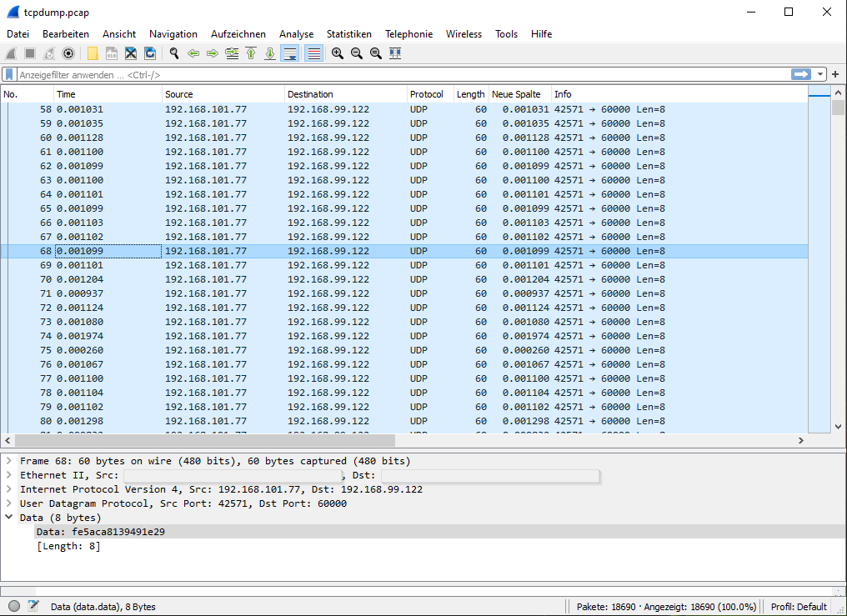The image size is (847, 616).
Task: Jump to first packet with the up arrow icon
Action: click(252, 53)
